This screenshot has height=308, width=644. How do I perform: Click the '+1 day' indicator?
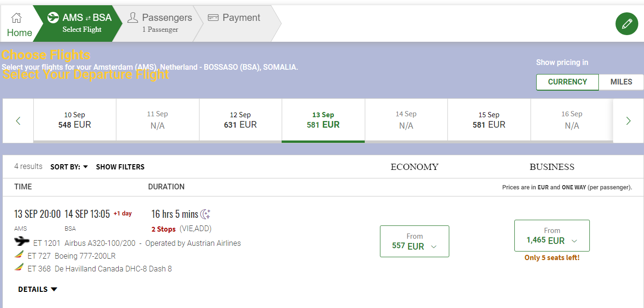point(123,214)
